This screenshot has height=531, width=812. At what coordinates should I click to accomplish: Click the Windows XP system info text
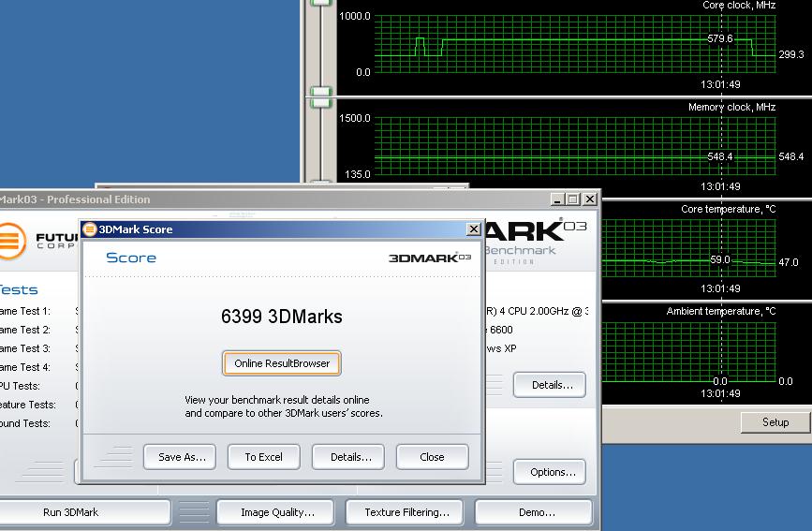pos(501,348)
